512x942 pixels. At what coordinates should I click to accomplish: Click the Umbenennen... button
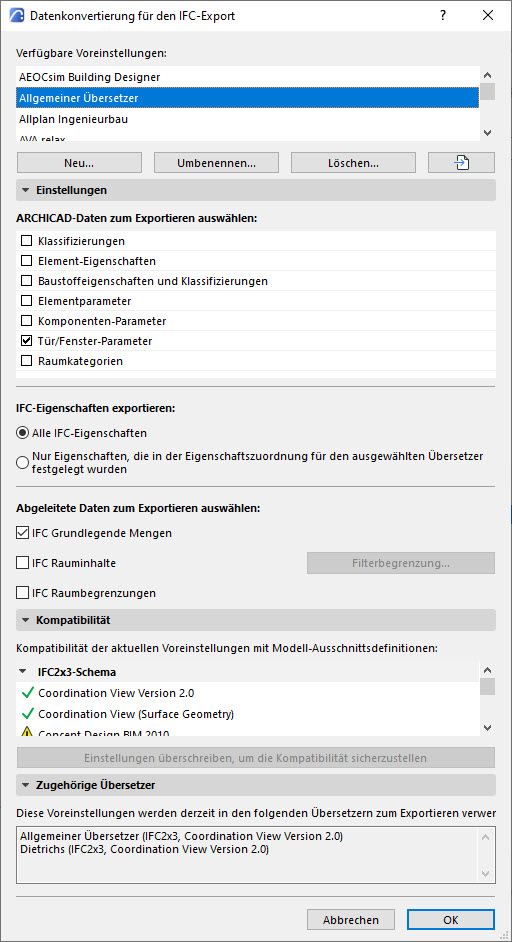pyautogui.click(x=216, y=162)
